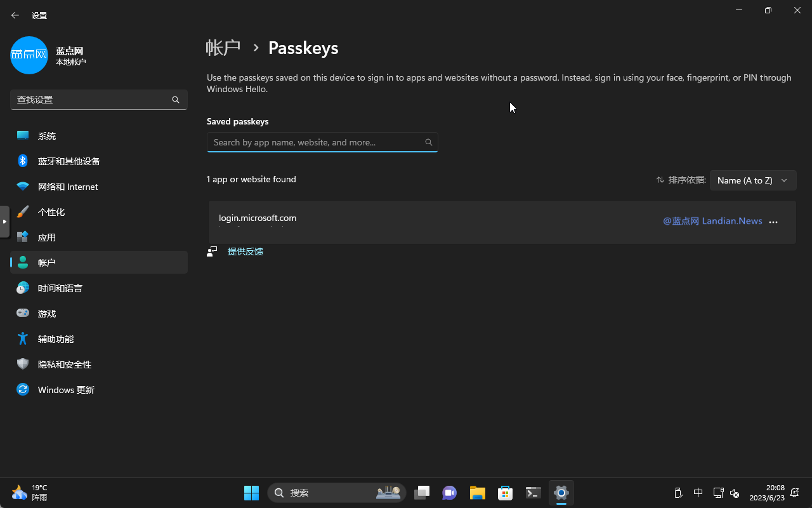Click the 蓝点网 account avatar
Viewport: 812px width, 508px height.
29,55
